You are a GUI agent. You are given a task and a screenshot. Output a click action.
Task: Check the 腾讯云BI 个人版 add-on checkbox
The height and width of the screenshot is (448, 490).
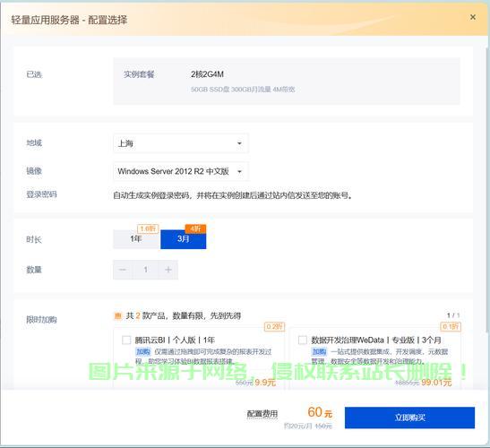click(126, 340)
